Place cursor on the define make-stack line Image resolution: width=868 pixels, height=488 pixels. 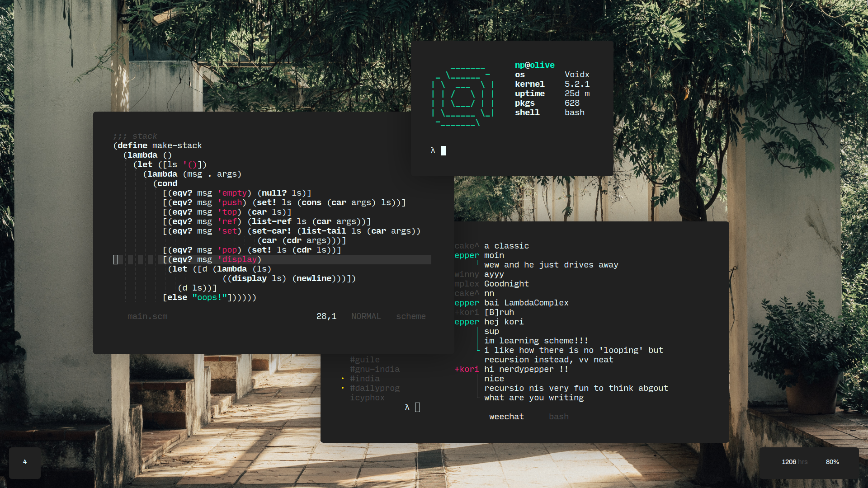[157, 145]
